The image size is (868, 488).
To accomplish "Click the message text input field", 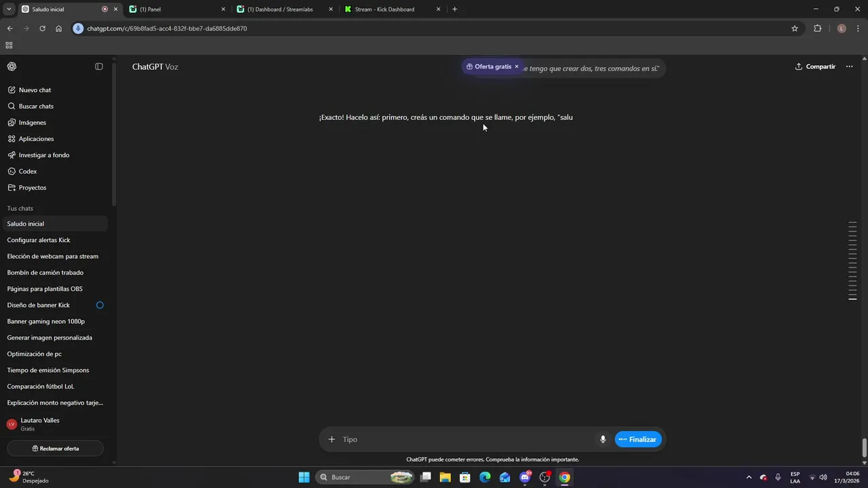I will coord(467,439).
